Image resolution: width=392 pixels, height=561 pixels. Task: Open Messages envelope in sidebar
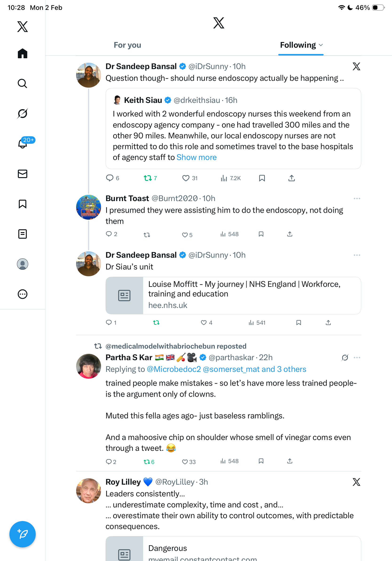pyautogui.click(x=23, y=174)
